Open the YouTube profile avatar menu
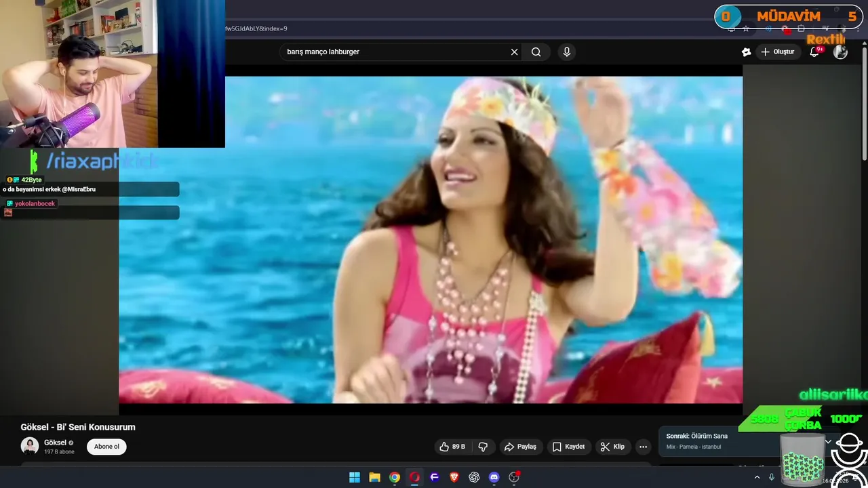868x488 pixels. click(840, 52)
